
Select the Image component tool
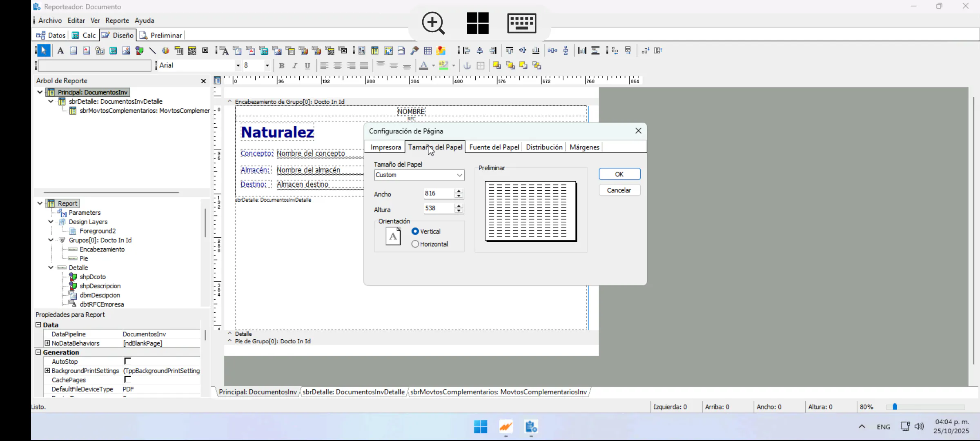click(126, 51)
